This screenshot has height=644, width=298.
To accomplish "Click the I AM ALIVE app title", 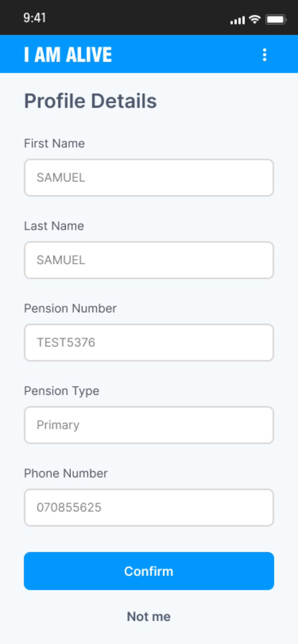I will point(68,54).
